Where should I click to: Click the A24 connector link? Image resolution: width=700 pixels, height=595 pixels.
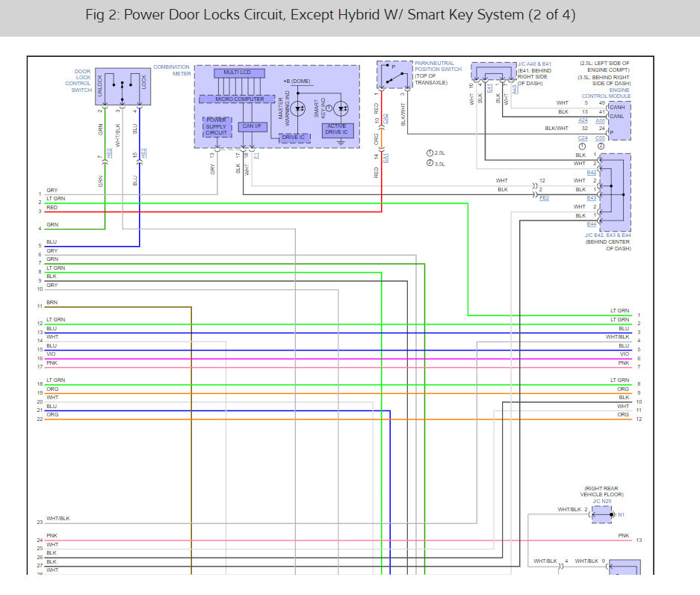tap(583, 120)
